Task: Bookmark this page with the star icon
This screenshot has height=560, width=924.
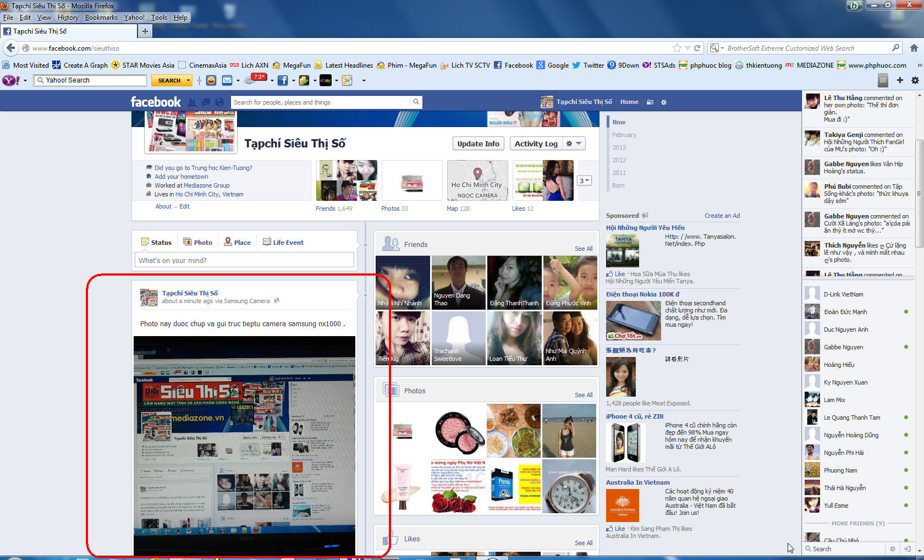Action: [677, 48]
